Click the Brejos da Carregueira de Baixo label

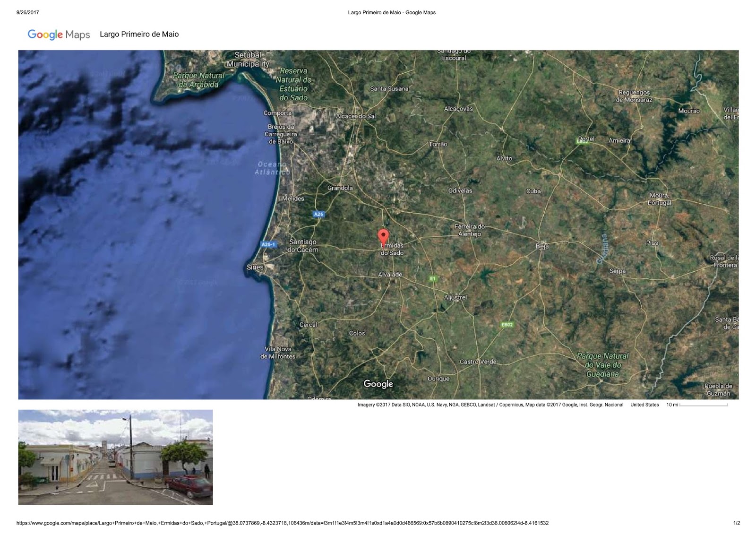point(281,134)
